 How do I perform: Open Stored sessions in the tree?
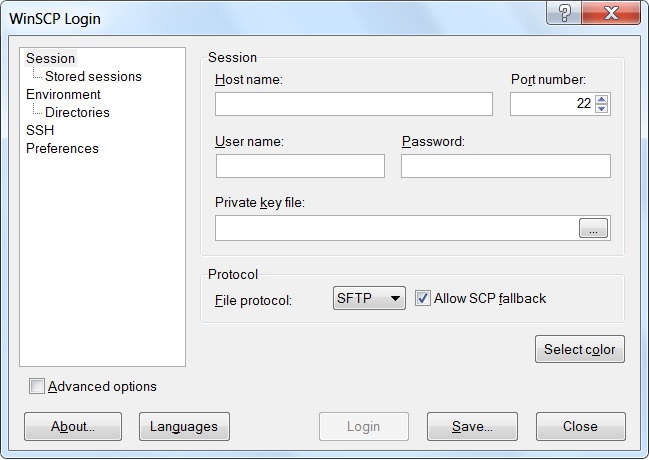point(93,77)
